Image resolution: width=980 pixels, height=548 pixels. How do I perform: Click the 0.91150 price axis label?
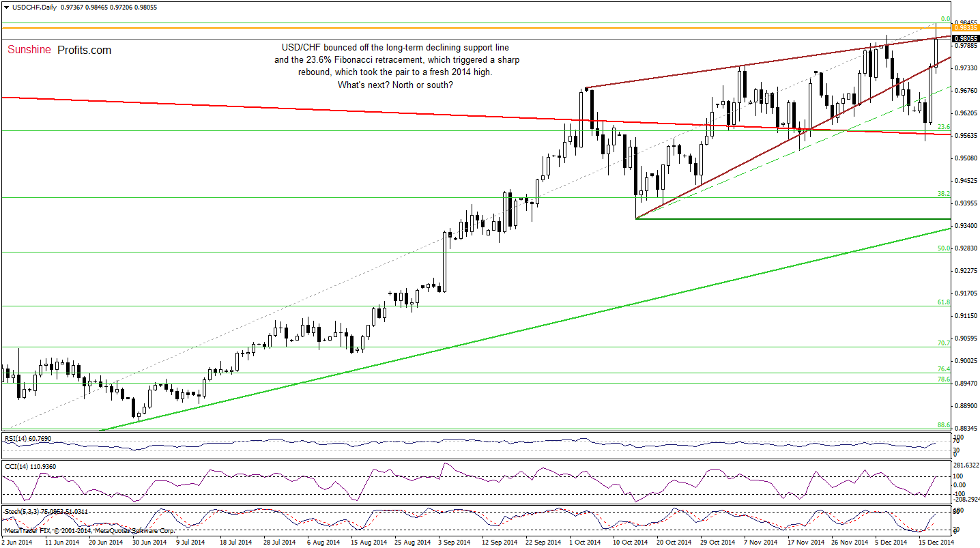pos(965,316)
